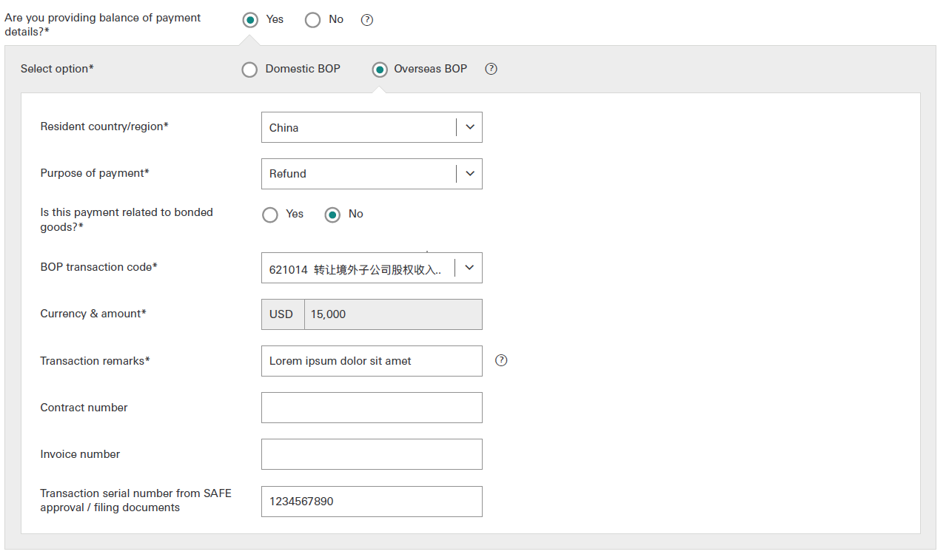Click help icon next to Overseas BOP
The width and height of the screenshot is (946, 560).
[x=491, y=69]
